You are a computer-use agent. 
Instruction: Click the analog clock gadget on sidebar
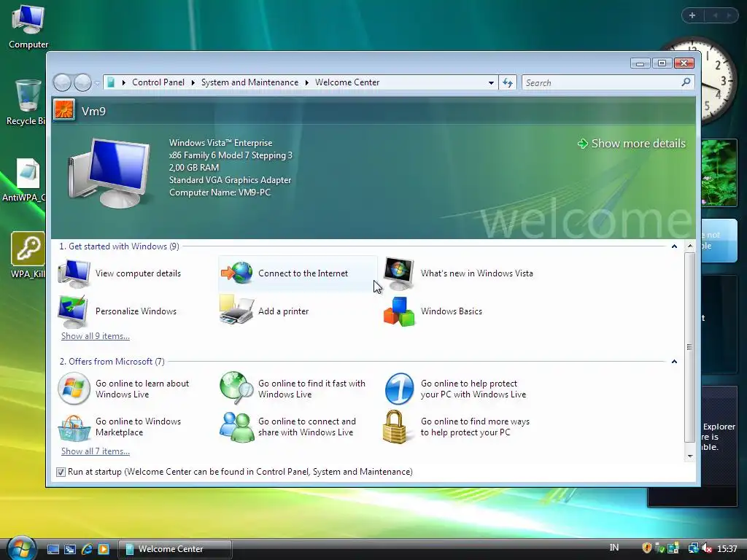click(718, 81)
